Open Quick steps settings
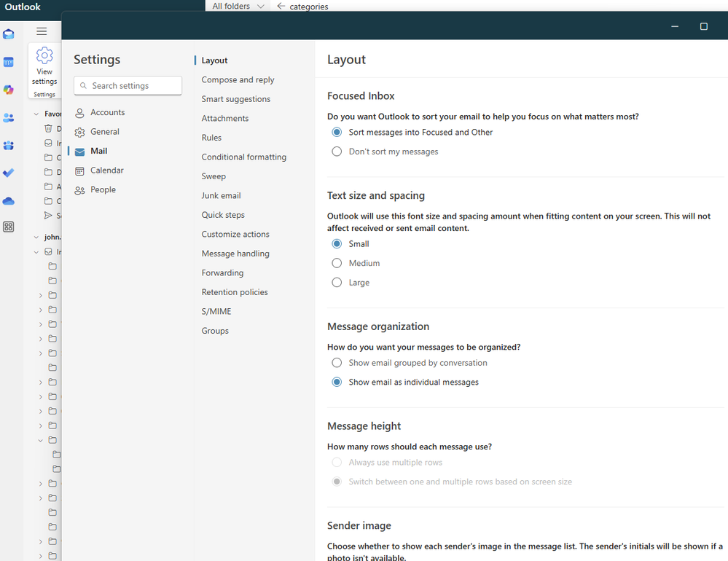 [x=223, y=215]
